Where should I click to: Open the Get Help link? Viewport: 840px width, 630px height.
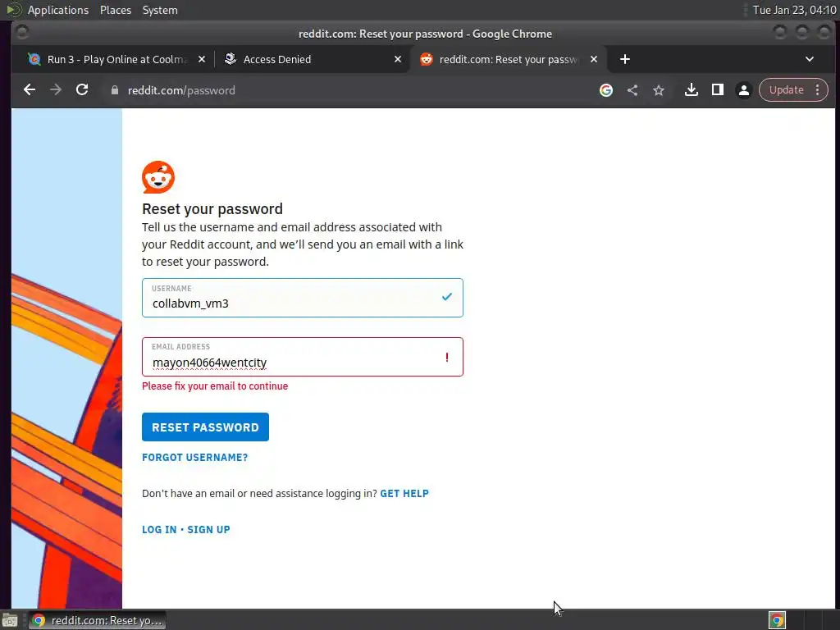pyautogui.click(x=404, y=493)
